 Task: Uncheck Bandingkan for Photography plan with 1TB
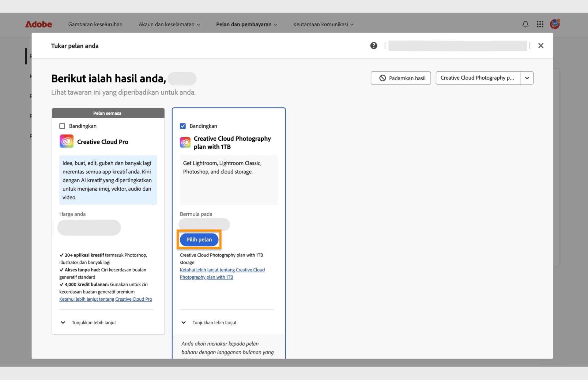coord(183,126)
